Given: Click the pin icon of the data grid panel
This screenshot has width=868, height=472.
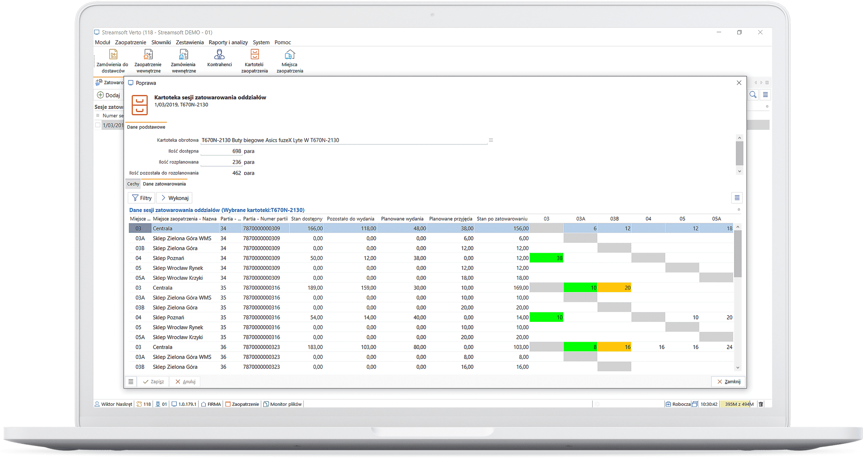Looking at the screenshot, I should pyautogui.click(x=739, y=210).
